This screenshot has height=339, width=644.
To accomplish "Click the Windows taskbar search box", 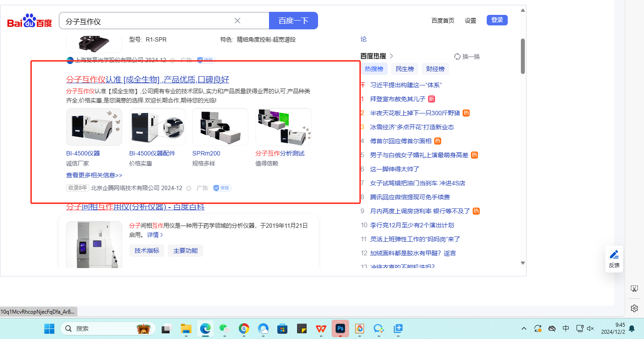I will point(108,328).
